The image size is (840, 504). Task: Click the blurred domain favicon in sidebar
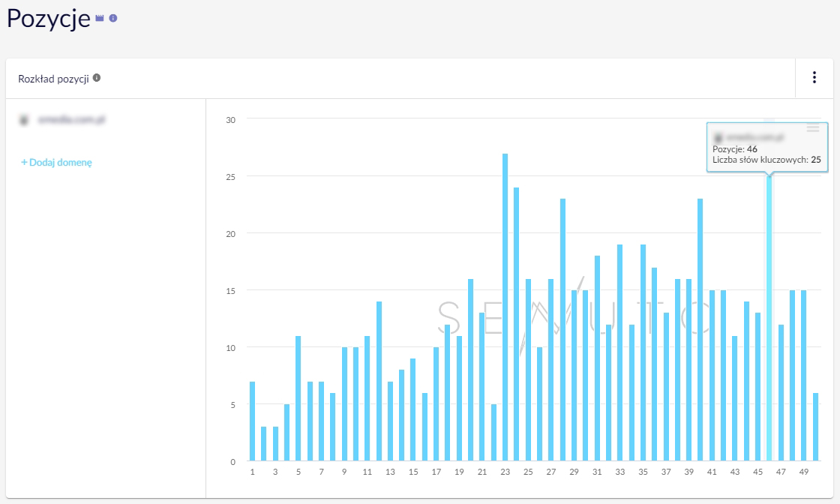(x=24, y=119)
